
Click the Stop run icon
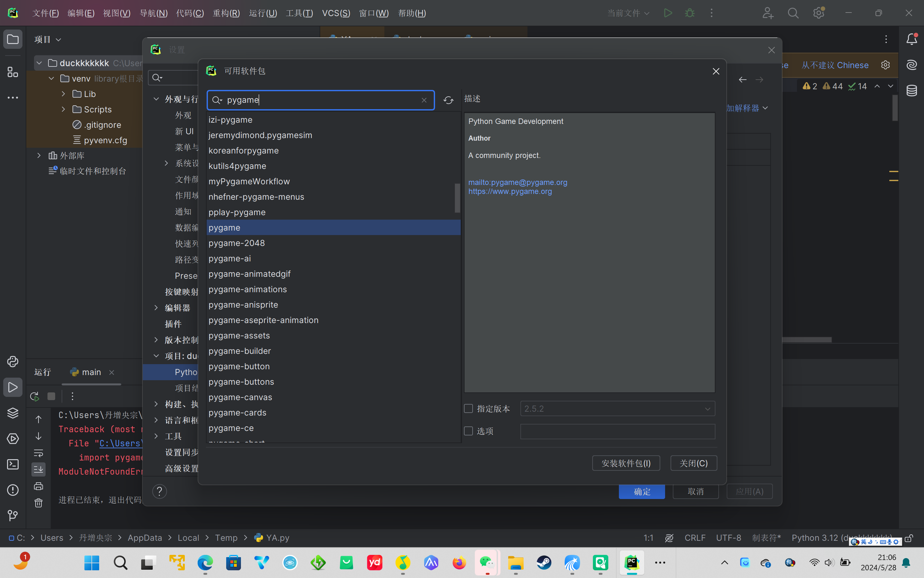tap(51, 397)
